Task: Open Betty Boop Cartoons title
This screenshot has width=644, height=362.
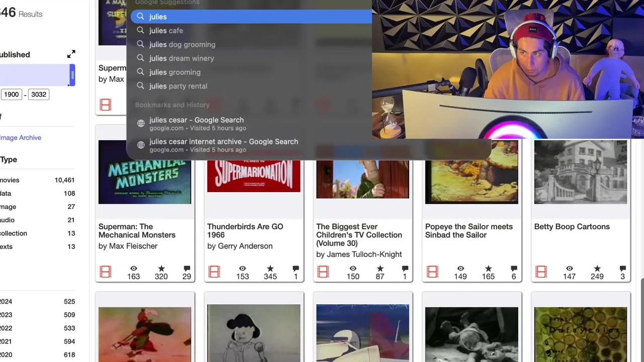Action: click(x=572, y=227)
